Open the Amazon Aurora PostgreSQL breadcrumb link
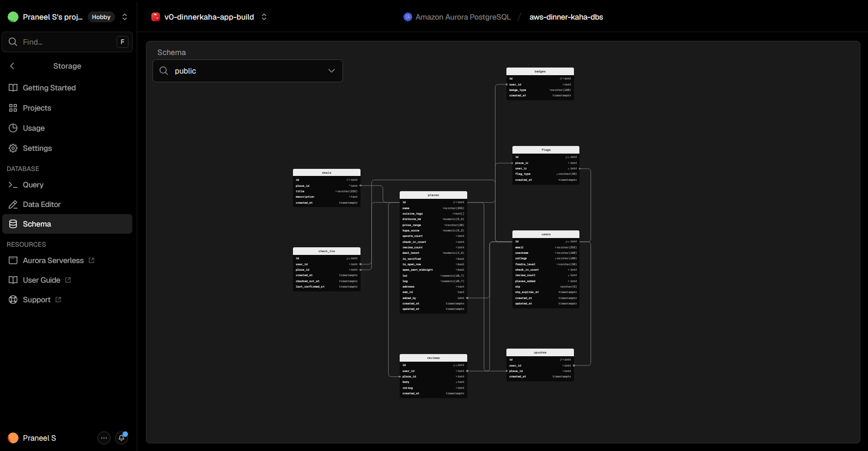Screen dimensions: 868x451 pos(463,17)
